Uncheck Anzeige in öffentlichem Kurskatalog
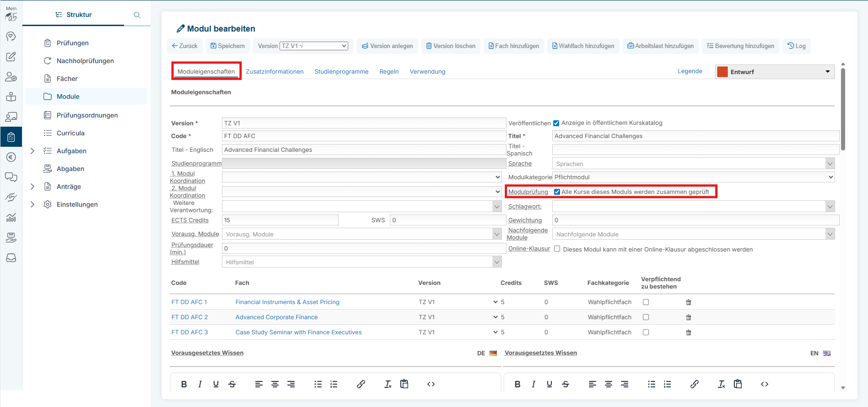Image resolution: width=868 pixels, height=407 pixels. 556,123
